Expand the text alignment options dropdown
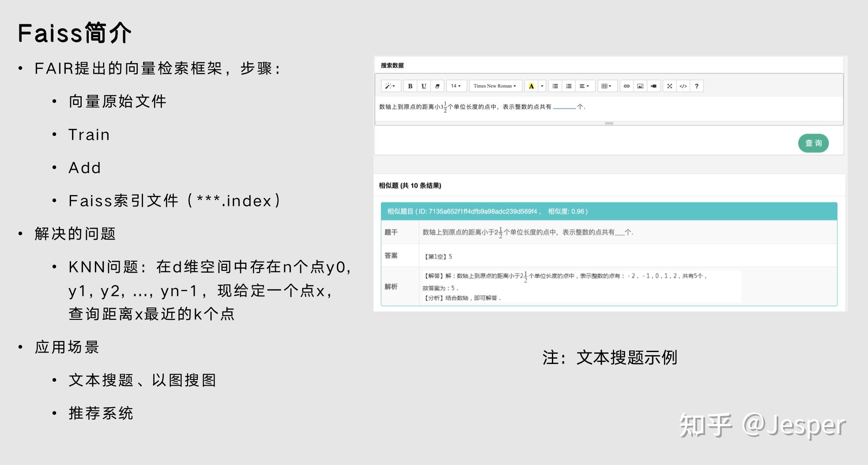868x465 pixels. coord(584,86)
